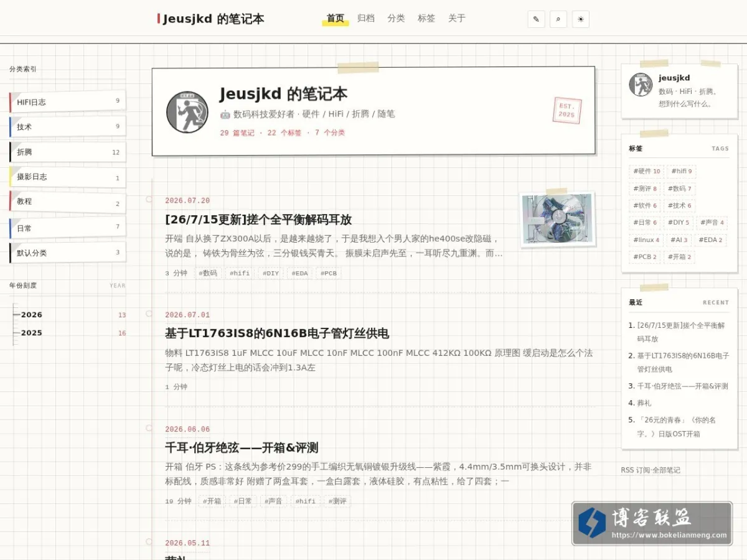Click RSS 订阅 link

(635, 470)
